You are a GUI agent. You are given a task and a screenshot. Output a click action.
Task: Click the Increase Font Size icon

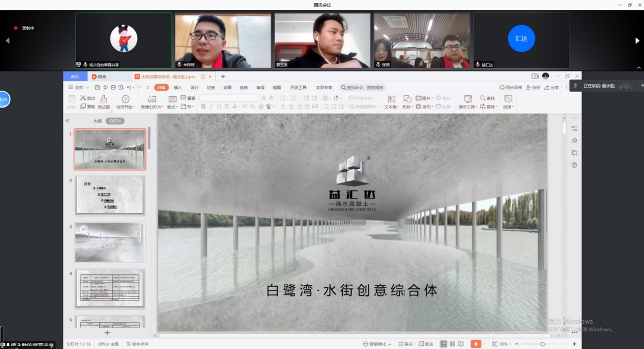pyautogui.click(x=264, y=98)
